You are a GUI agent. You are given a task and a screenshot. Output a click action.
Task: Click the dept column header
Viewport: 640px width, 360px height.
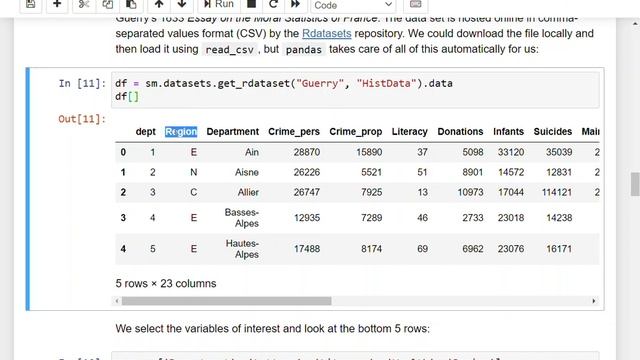point(146,131)
